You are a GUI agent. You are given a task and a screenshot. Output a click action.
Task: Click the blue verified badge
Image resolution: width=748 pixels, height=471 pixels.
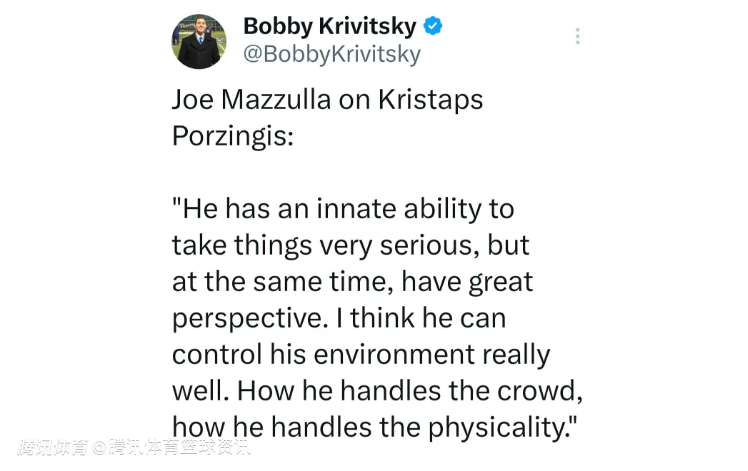433,25
